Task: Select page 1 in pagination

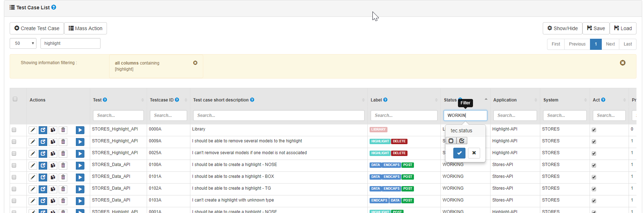Action: [x=596, y=44]
